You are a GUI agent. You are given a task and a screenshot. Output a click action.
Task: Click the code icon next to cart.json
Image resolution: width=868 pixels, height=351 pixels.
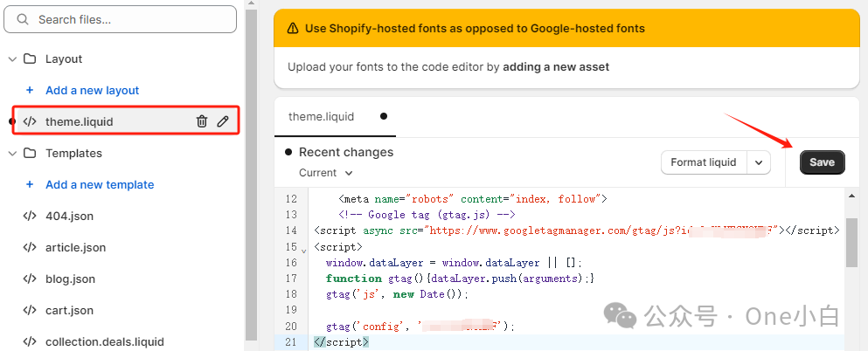(x=30, y=311)
